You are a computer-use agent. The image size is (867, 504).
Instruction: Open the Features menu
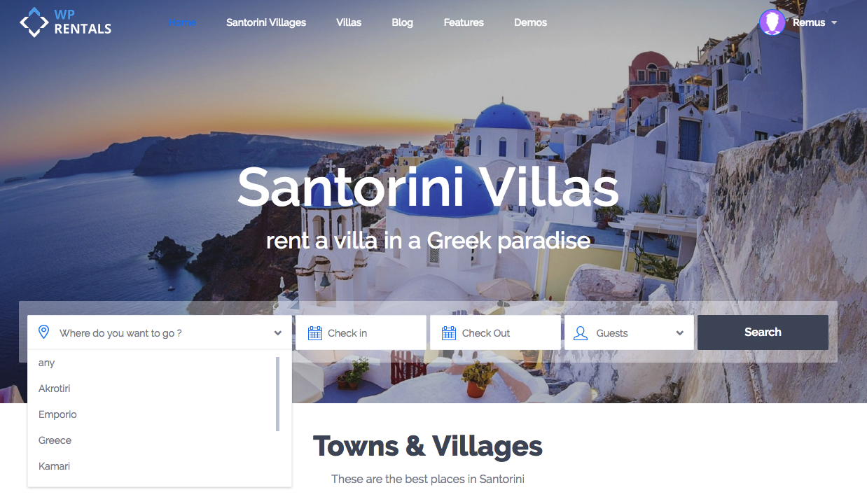[464, 22]
